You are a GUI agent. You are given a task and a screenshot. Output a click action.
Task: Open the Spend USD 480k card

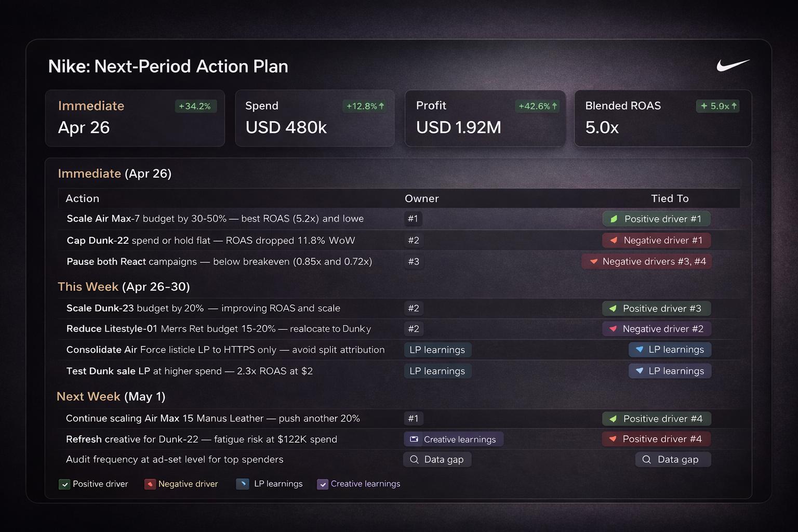click(x=315, y=118)
